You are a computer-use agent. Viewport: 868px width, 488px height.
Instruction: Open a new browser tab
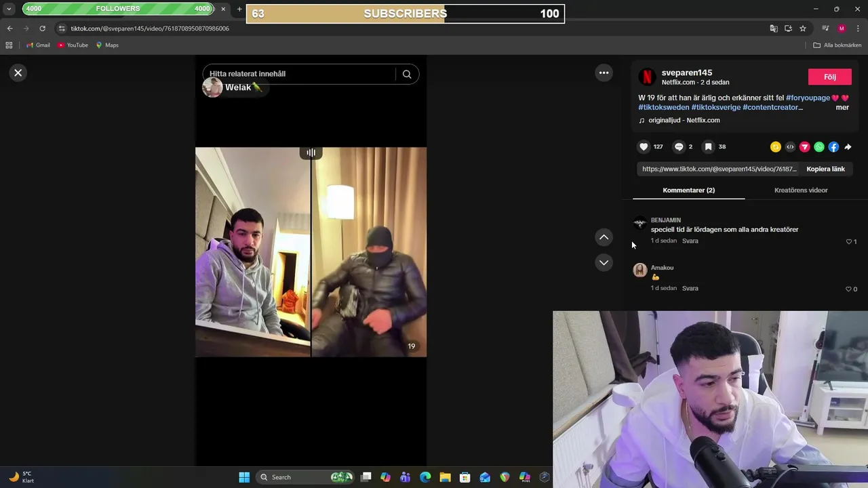(x=239, y=9)
